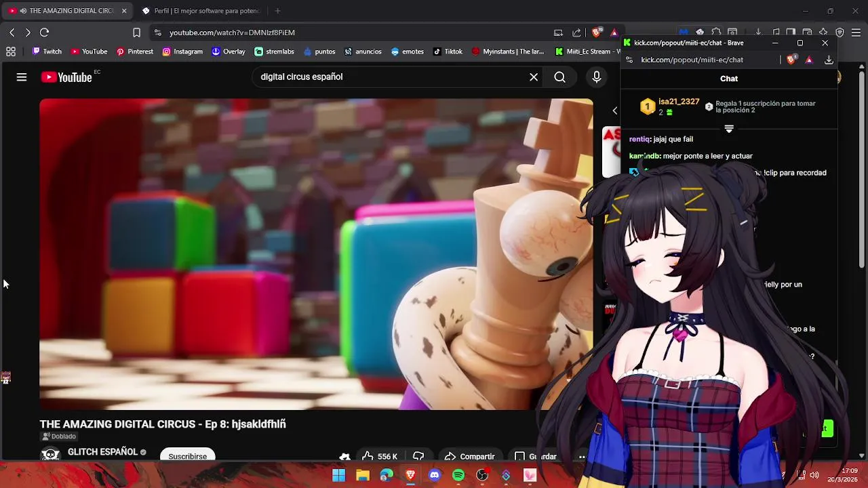Viewport: 868px width, 488px height.
Task: Bookmark this page in Brave
Action: [x=136, y=33]
